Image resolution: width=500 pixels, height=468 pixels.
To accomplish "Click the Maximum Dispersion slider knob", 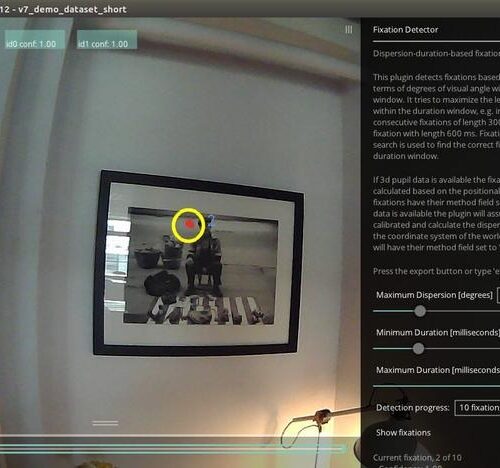I will coord(420,311).
